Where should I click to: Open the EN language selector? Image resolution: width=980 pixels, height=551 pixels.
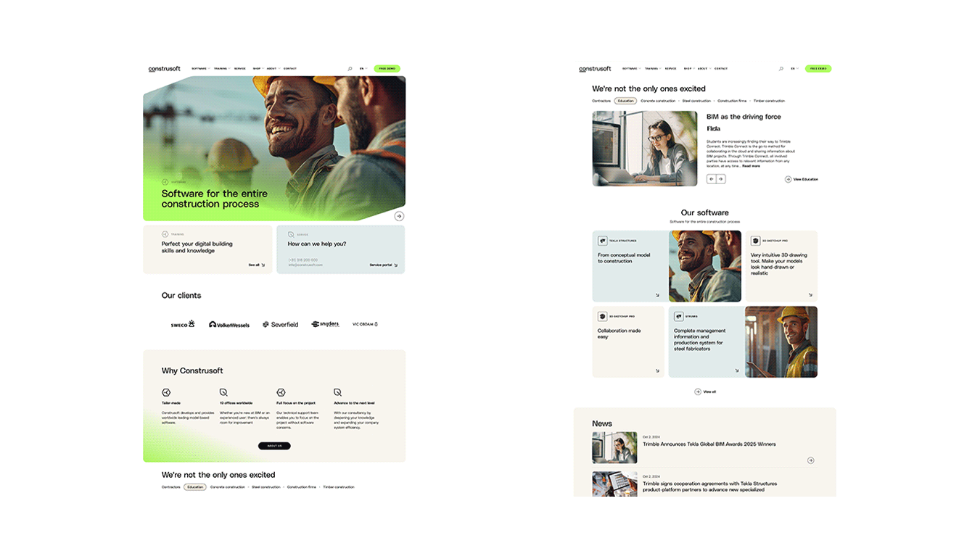click(x=361, y=68)
